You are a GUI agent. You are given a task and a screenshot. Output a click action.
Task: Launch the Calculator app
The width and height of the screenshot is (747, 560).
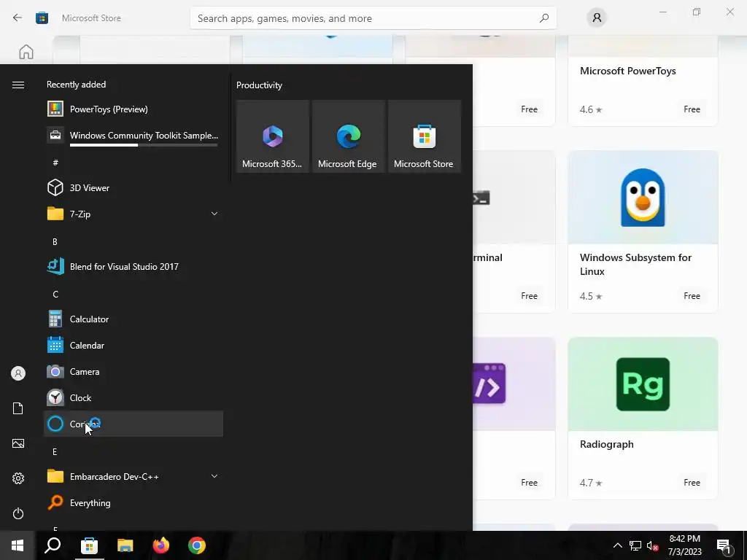(133, 319)
